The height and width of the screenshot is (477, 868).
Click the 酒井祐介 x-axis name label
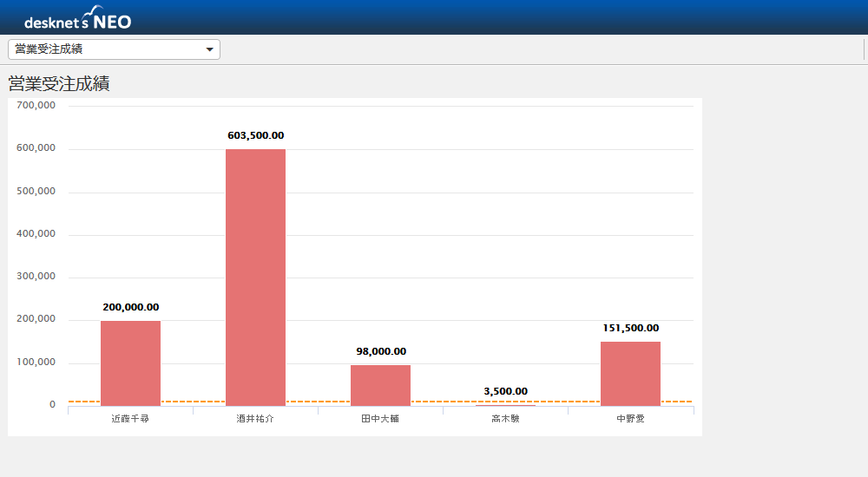[x=255, y=419]
